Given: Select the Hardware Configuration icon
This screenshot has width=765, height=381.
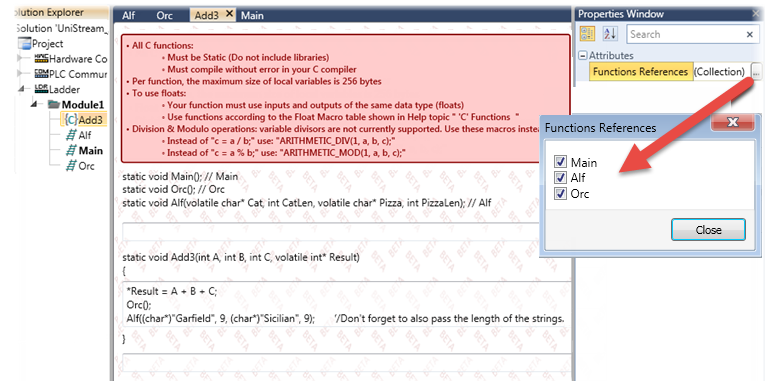Looking at the screenshot, I should pyautogui.click(x=41, y=59).
